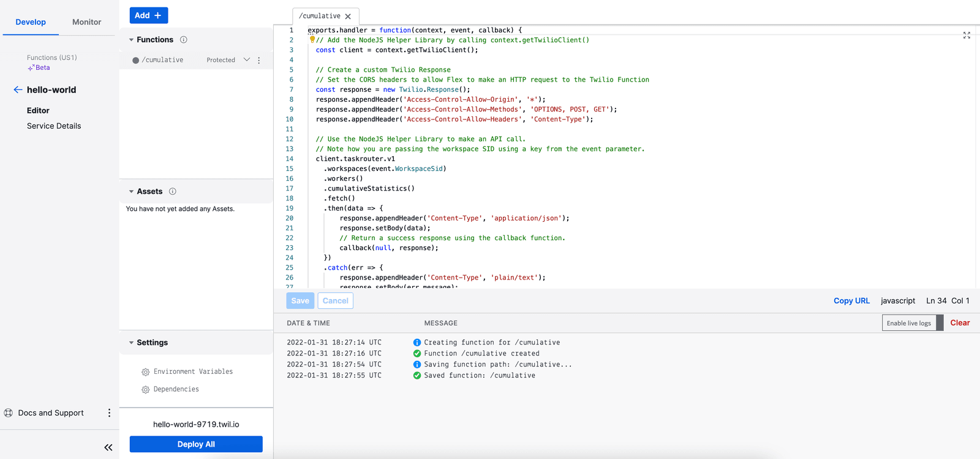Open the Protected visibility dropdown
The height and width of the screenshot is (459, 980).
(247, 60)
